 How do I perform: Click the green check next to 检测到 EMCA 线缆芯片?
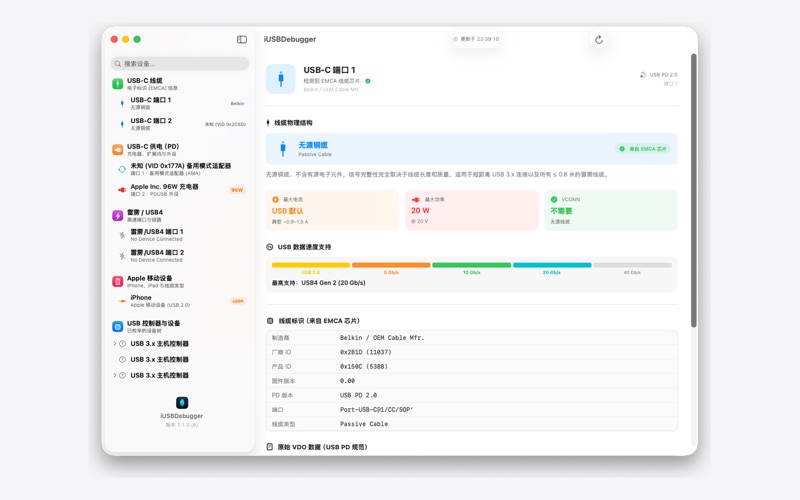[368, 81]
